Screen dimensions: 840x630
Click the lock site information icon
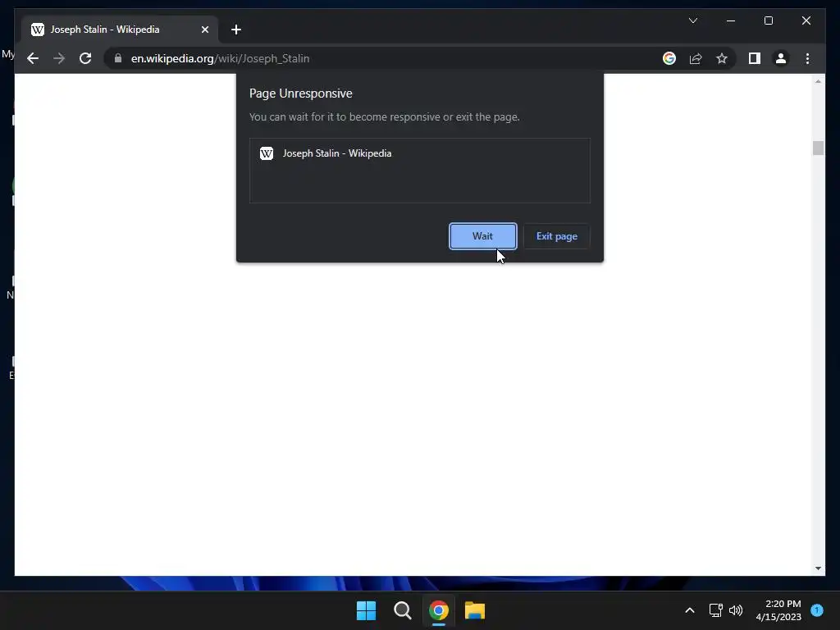[x=118, y=58]
